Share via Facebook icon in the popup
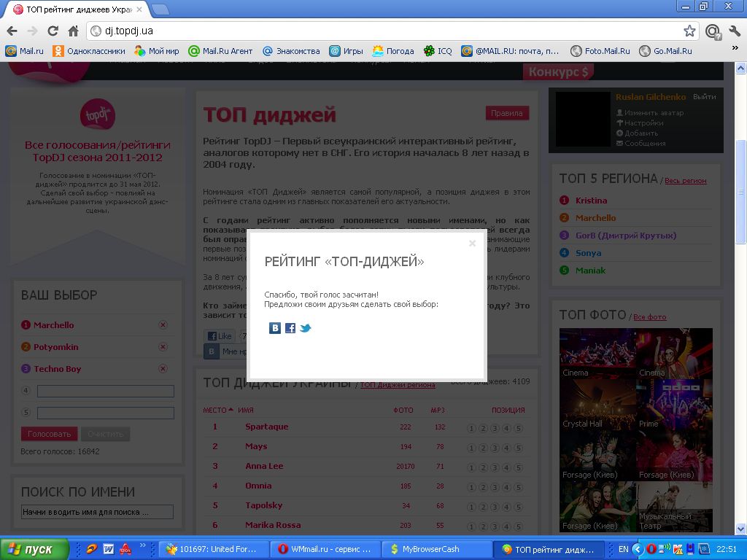747x560 pixels. click(x=290, y=328)
